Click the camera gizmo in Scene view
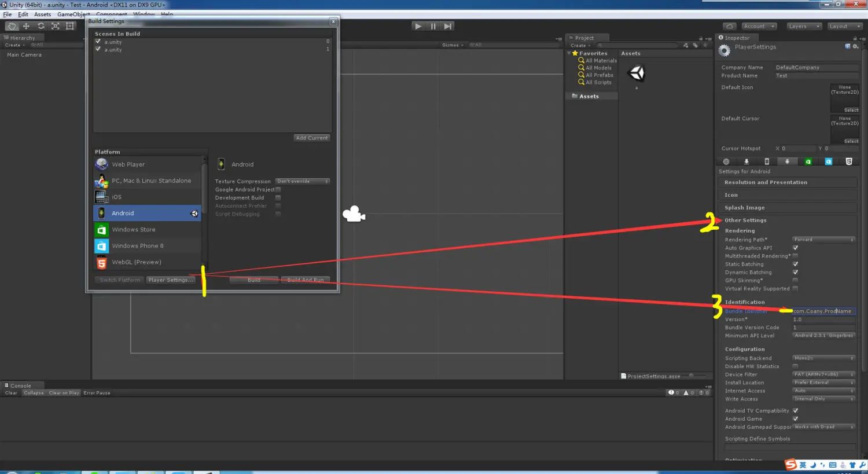Image resolution: width=868 pixels, height=474 pixels. pos(354,214)
